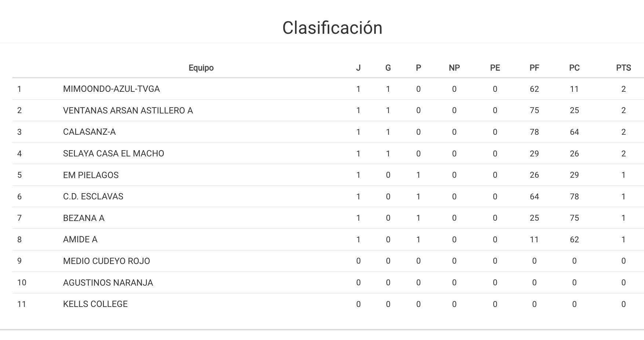Screen dimensions: 644x340
Task: Click the Equipo column header
Action: (201, 68)
